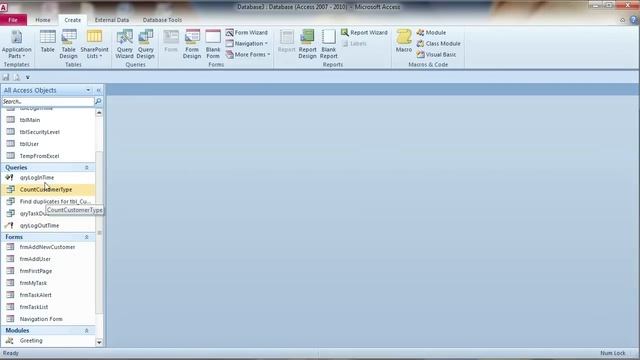Open the Application Parts gallery
The width and height of the screenshot is (640, 360).
click(x=17, y=44)
